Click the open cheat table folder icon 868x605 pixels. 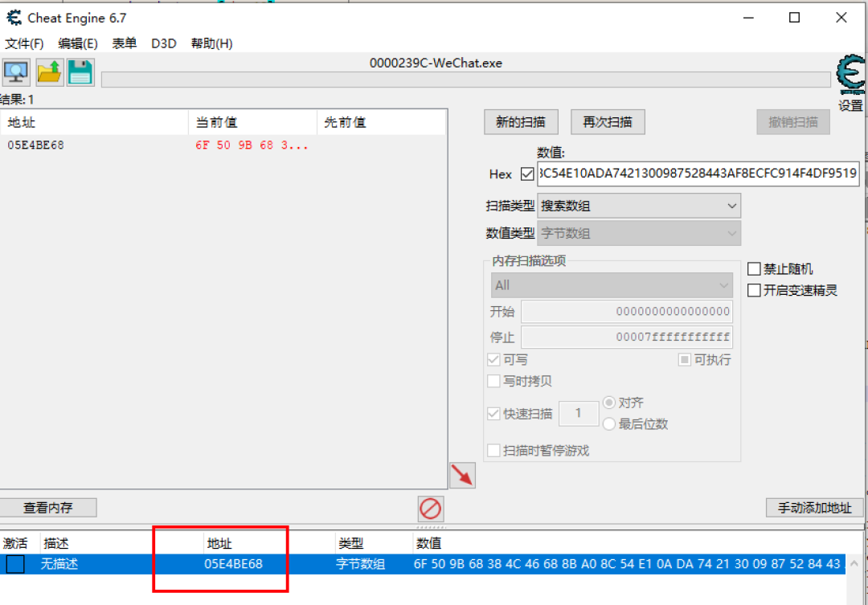[x=49, y=72]
